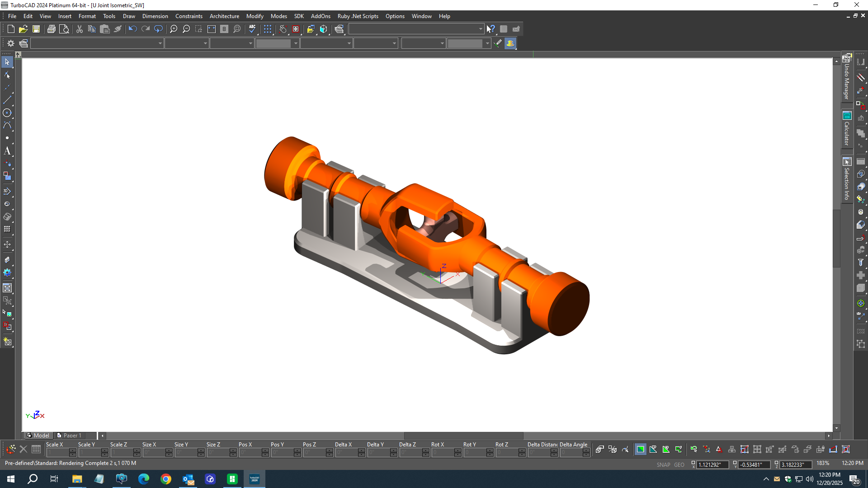Open the Architecture menu
This screenshot has height=488, width=868.
pos(224,16)
